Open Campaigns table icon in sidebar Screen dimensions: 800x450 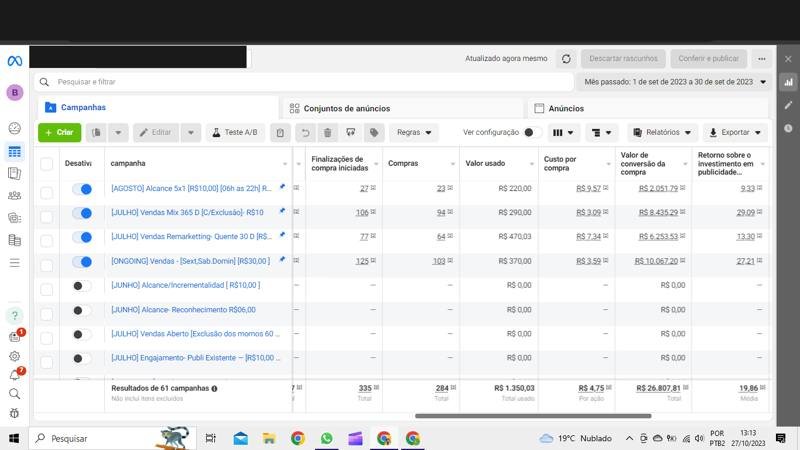15,152
